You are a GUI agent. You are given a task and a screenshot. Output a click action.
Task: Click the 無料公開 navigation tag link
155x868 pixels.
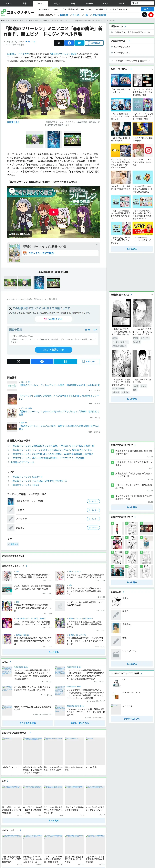[63, 15]
